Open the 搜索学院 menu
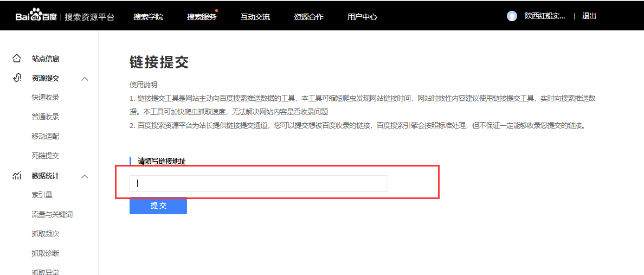The width and height of the screenshot is (644, 275). [149, 17]
